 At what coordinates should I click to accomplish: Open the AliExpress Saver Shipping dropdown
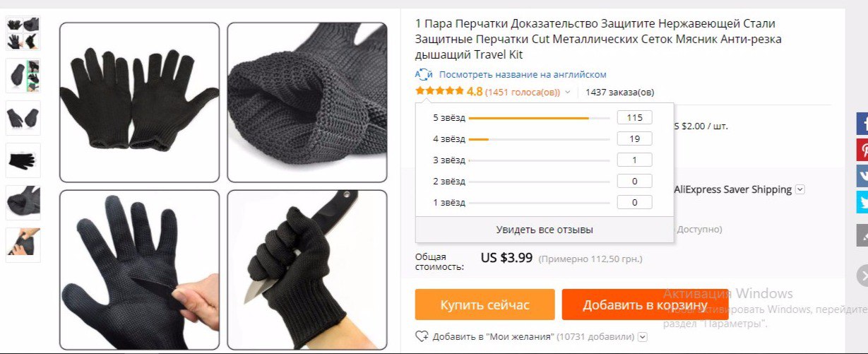point(799,189)
